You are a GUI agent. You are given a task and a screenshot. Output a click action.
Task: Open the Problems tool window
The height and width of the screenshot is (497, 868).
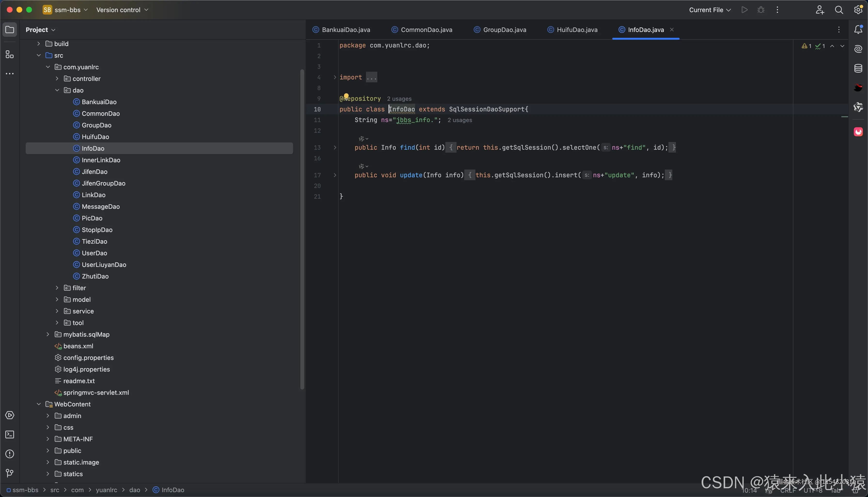coord(9,454)
